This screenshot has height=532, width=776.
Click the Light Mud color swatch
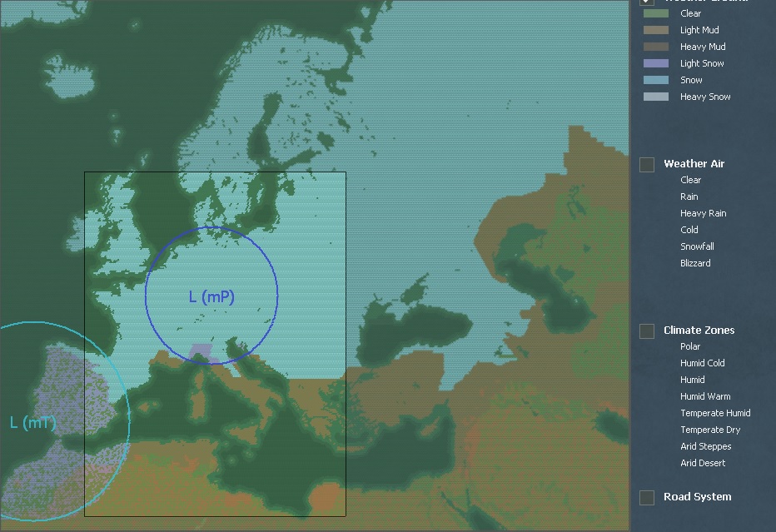(656, 30)
